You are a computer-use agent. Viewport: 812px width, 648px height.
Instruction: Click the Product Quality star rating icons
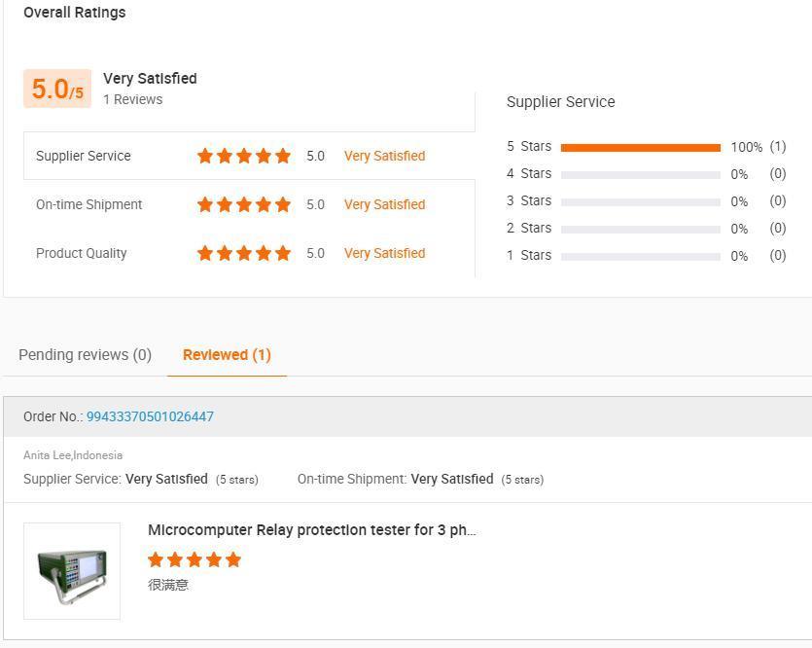pos(244,253)
